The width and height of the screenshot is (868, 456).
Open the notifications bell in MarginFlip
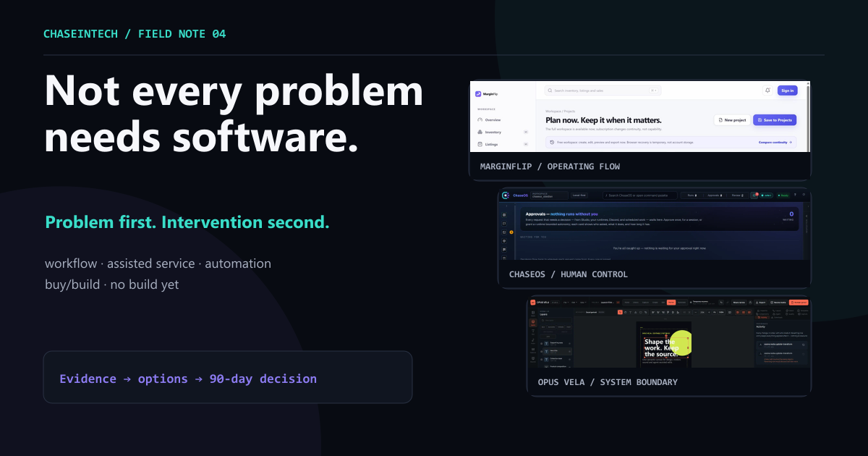coord(767,90)
